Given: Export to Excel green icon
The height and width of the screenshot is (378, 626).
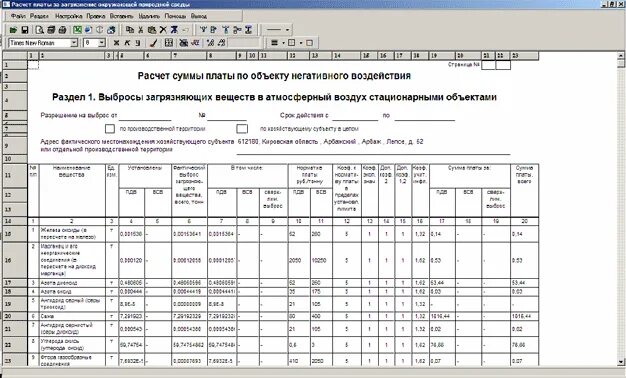Looking at the screenshot, I should (x=77, y=30).
